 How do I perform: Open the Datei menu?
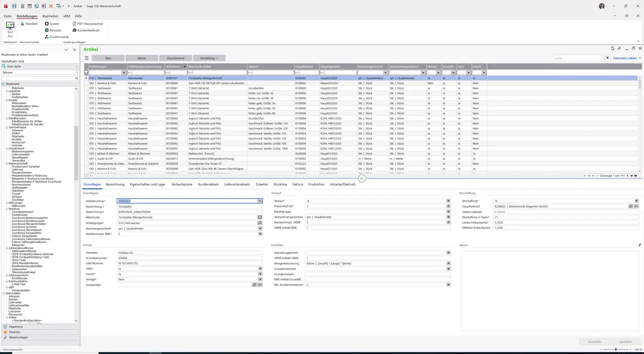8,16
